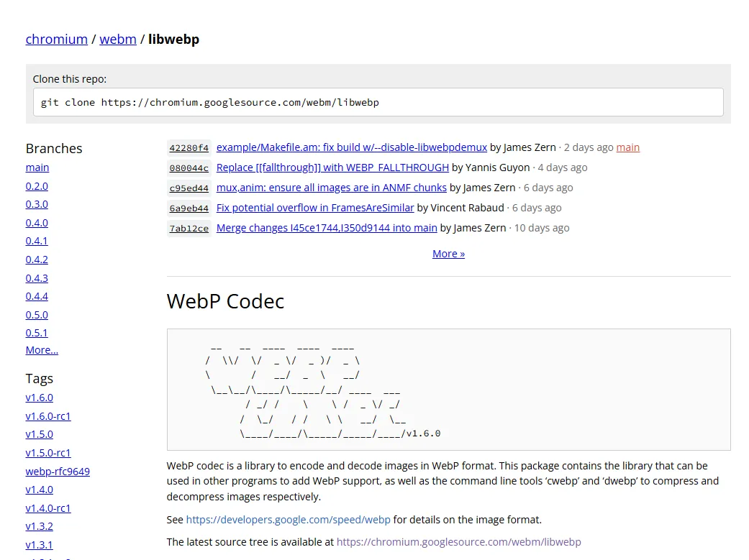Viewport: 749px width, 560px height.
Task: Open branch 0.4.0
Action: (x=37, y=223)
